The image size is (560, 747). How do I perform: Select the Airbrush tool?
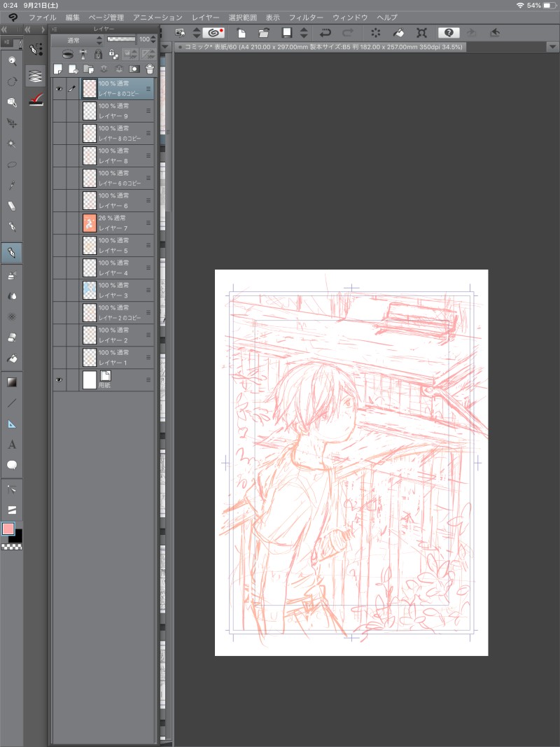(x=12, y=275)
